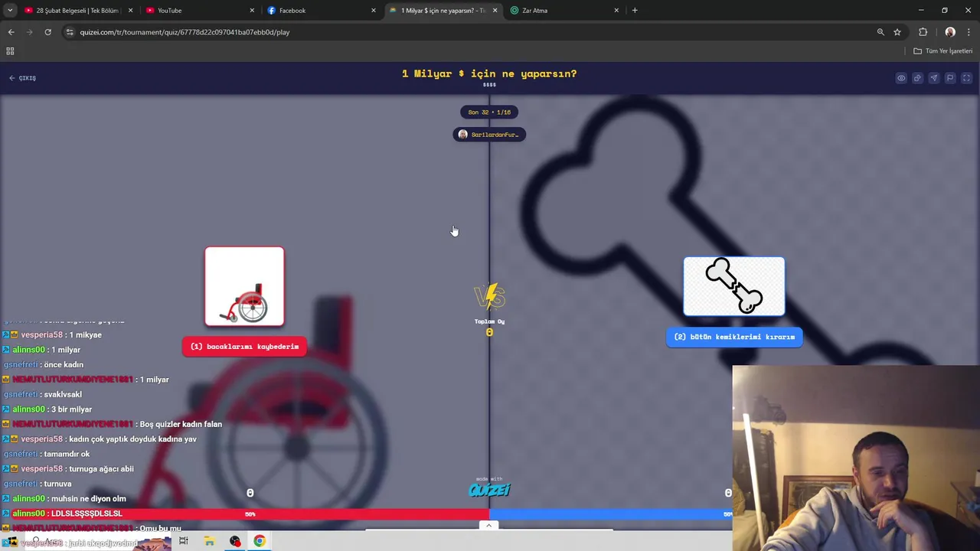Image resolution: width=980 pixels, height=551 pixels.
Task: Click chat message 'önce kadın'
Action: click(64, 365)
